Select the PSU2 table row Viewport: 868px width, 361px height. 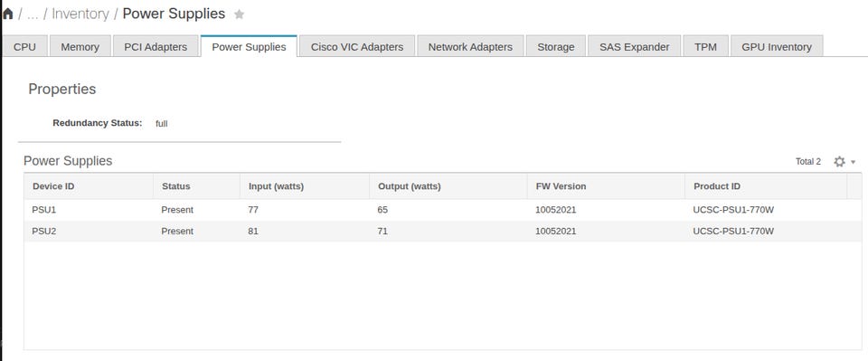[x=443, y=232]
